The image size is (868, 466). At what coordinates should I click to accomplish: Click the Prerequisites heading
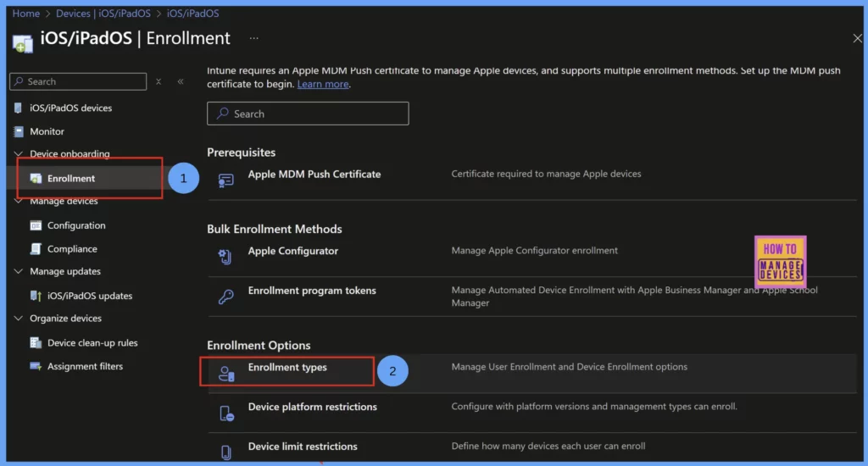point(241,153)
